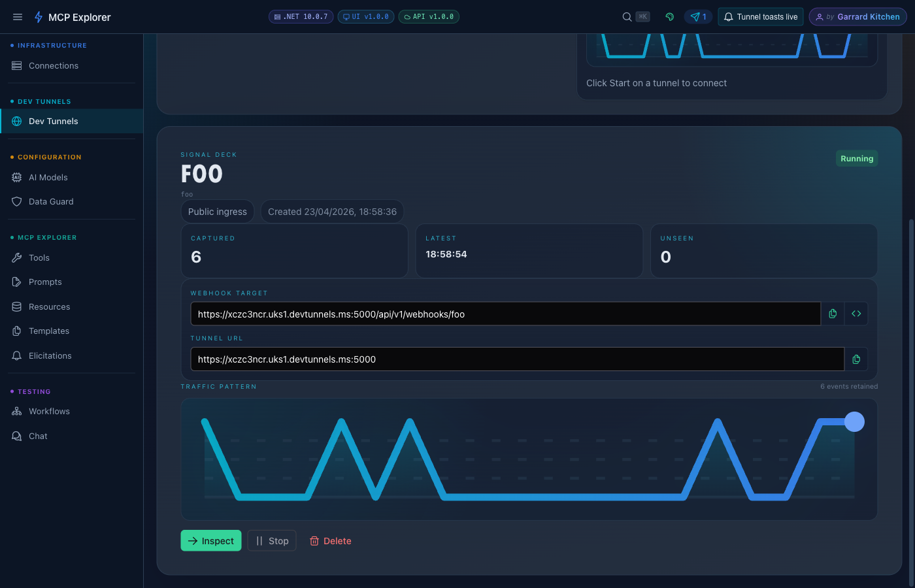Viewport: 915px width, 588px height.
Task: Click the 'Click Start on a tunnel' text
Action: pos(656,83)
